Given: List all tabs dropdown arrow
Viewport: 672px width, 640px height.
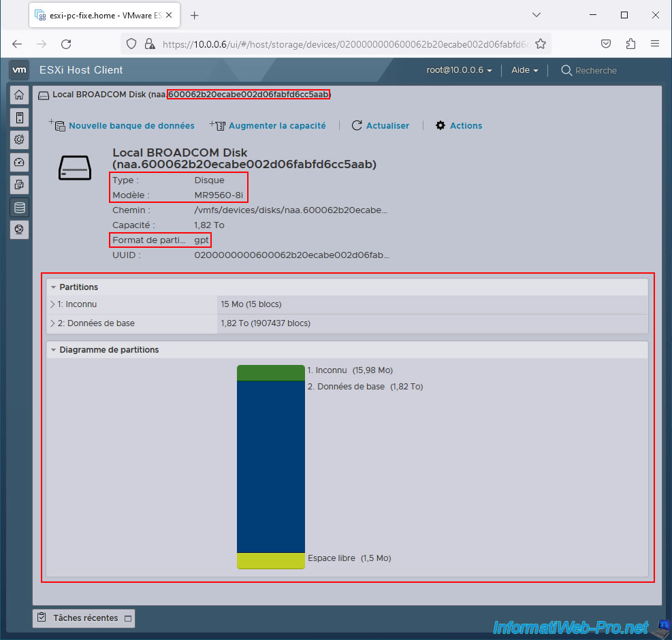Looking at the screenshot, I should pos(536,15).
